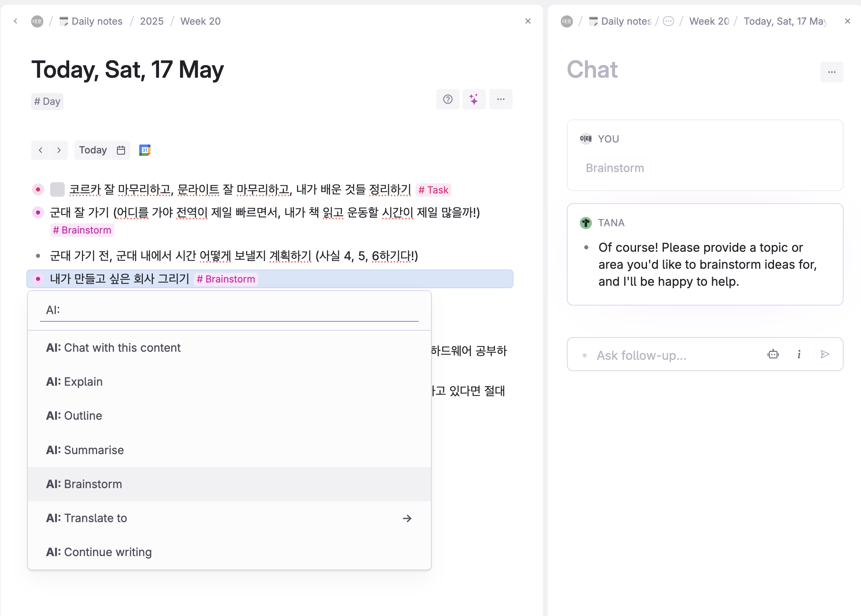861x616 pixels.
Task: Open the AI sparkle icon button
Action: pyautogui.click(x=474, y=99)
